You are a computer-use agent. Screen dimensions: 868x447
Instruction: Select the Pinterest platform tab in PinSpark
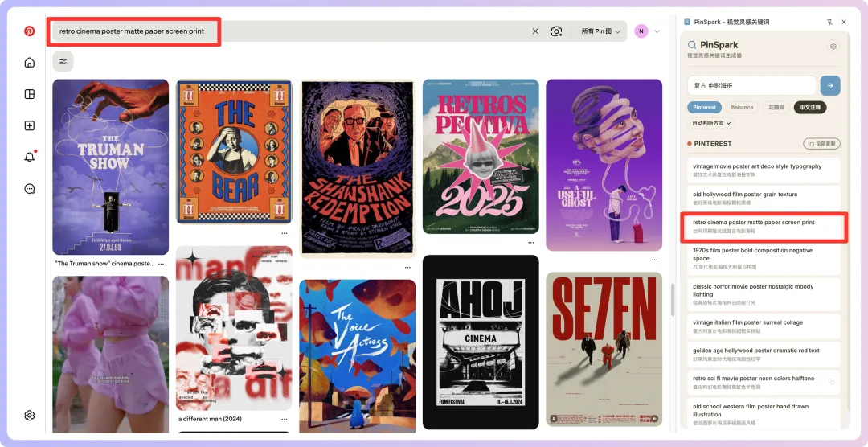(705, 108)
